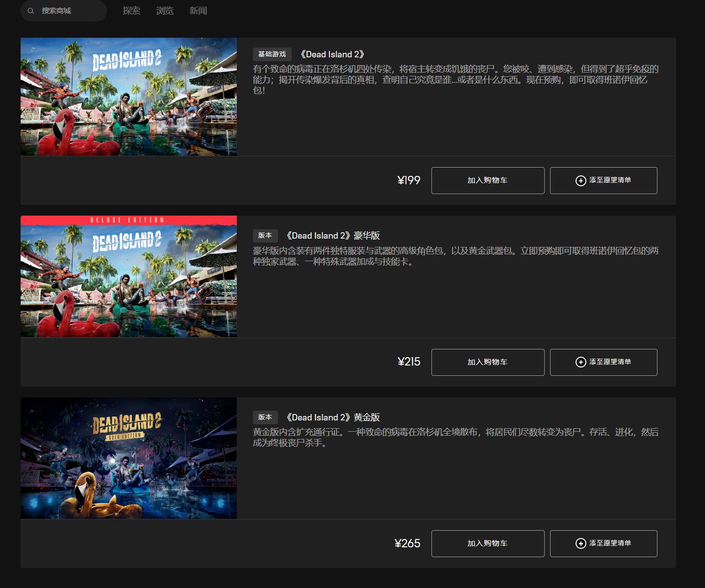Open the 《Dead Island 2》黄金版 title
The height and width of the screenshot is (588, 705).
pyautogui.click(x=332, y=417)
